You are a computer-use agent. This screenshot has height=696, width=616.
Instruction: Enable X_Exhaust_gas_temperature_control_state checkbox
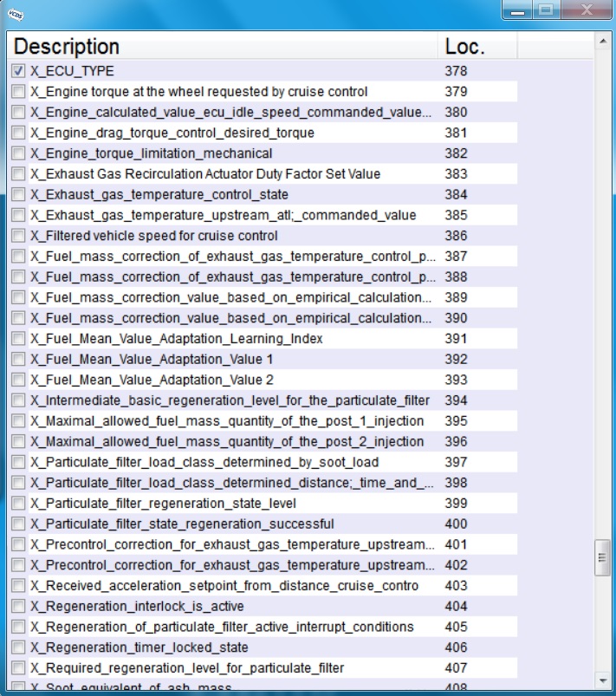[x=18, y=194]
